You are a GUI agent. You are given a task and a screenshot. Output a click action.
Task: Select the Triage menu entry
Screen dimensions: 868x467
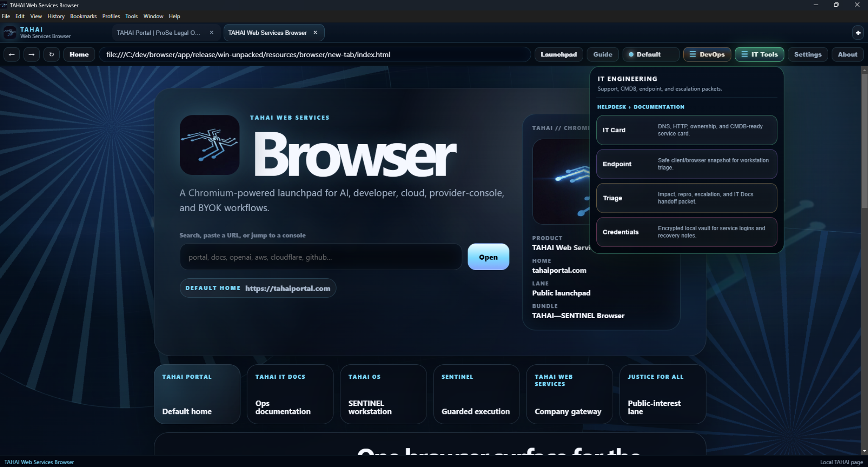[687, 198]
